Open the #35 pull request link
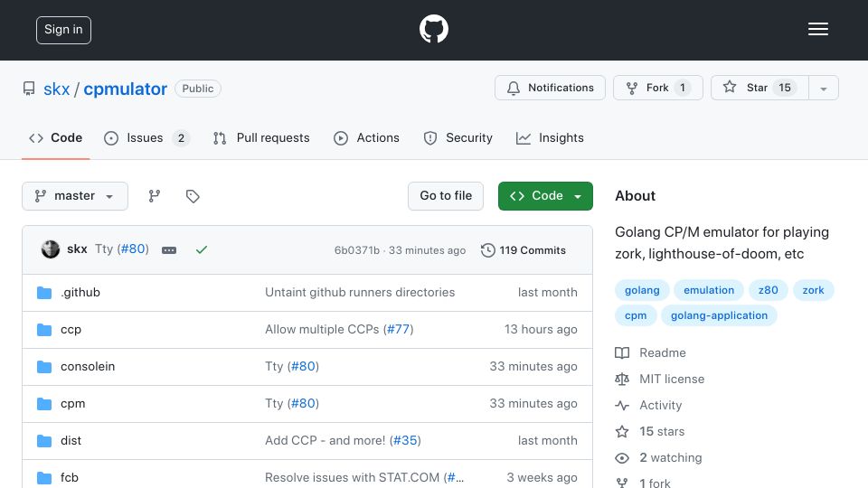 point(405,440)
